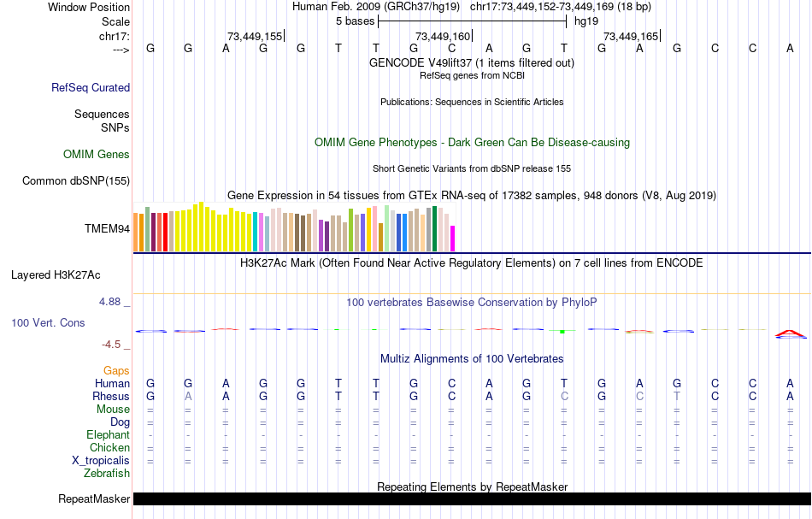Click the Window Position label
Viewport: 812px width, 519px height.
tap(89, 7)
